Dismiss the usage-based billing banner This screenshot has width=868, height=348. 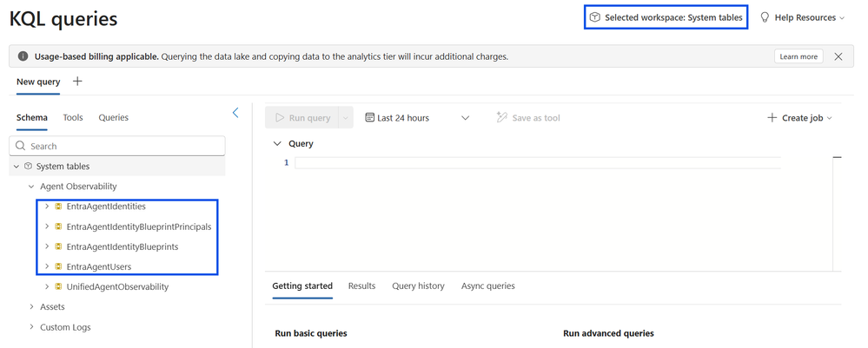pyautogui.click(x=838, y=56)
